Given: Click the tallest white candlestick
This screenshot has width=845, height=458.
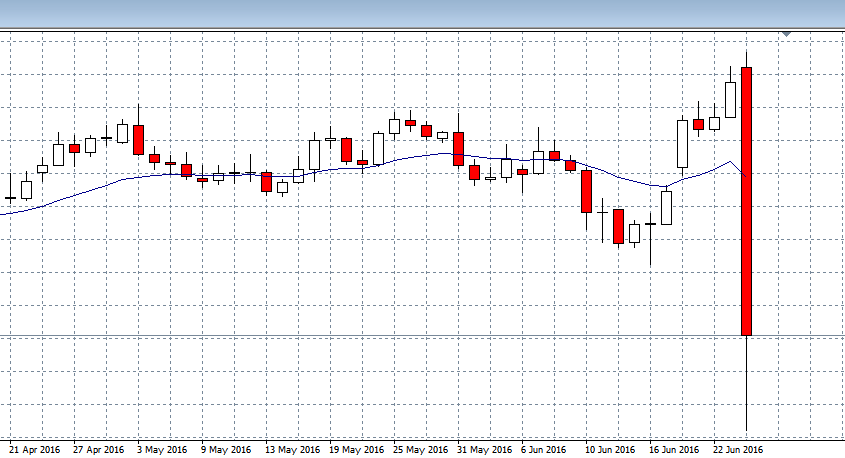Looking at the screenshot, I should [683, 143].
